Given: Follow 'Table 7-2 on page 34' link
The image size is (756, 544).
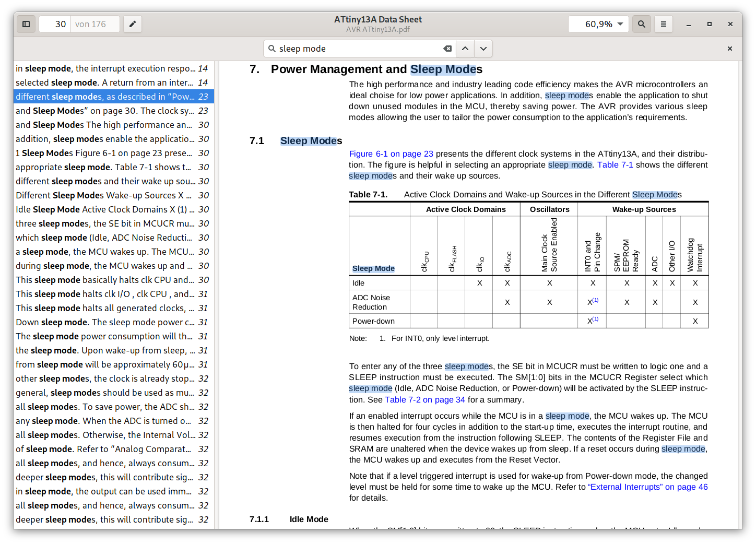Looking at the screenshot, I should [425, 400].
